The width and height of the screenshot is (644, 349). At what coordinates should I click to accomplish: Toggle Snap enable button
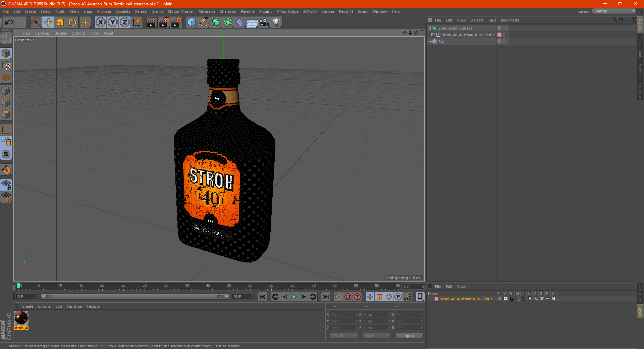(6, 170)
